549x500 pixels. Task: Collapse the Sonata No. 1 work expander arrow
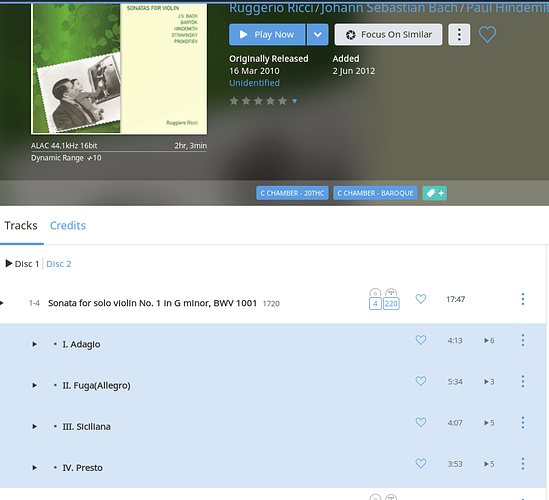(x=2, y=303)
